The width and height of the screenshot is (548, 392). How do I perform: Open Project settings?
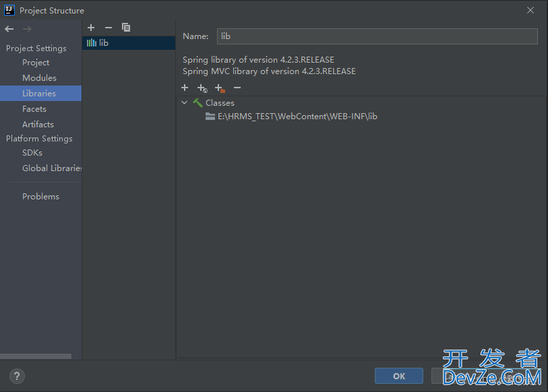36,63
